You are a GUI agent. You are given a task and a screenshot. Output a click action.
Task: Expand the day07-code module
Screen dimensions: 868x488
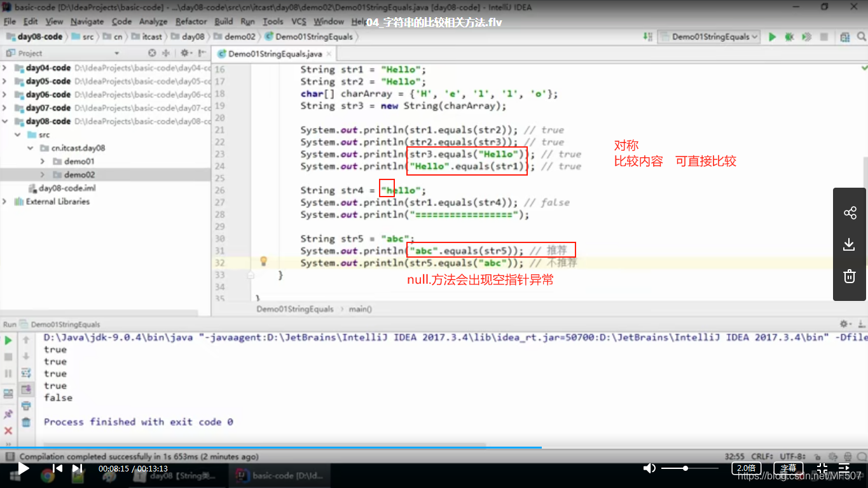(x=5, y=108)
